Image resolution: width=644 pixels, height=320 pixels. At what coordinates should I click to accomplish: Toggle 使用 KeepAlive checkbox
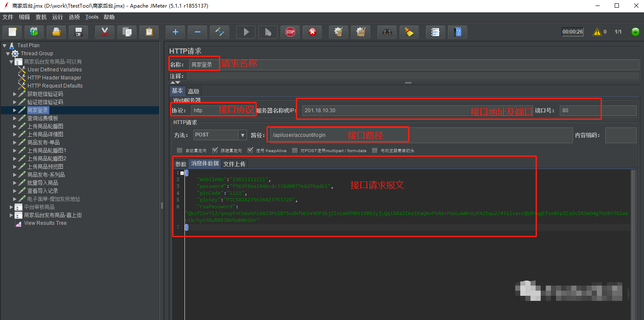tap(250, 150)
